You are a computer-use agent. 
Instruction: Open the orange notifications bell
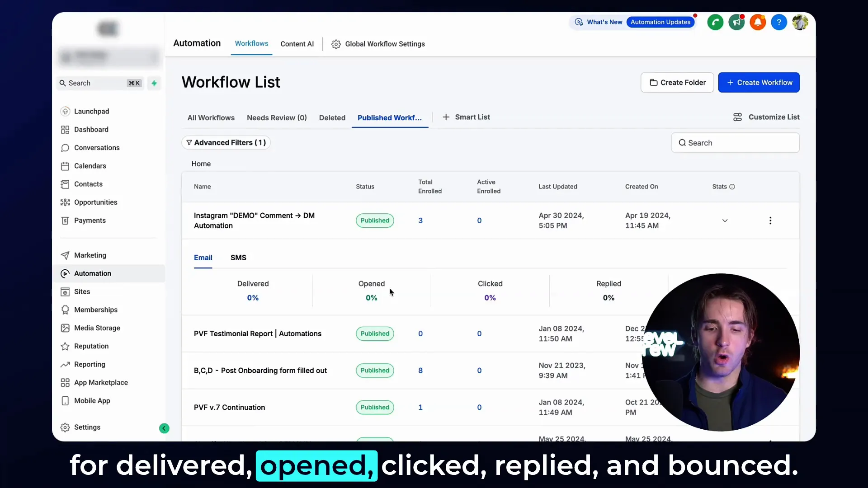(758, 22)
